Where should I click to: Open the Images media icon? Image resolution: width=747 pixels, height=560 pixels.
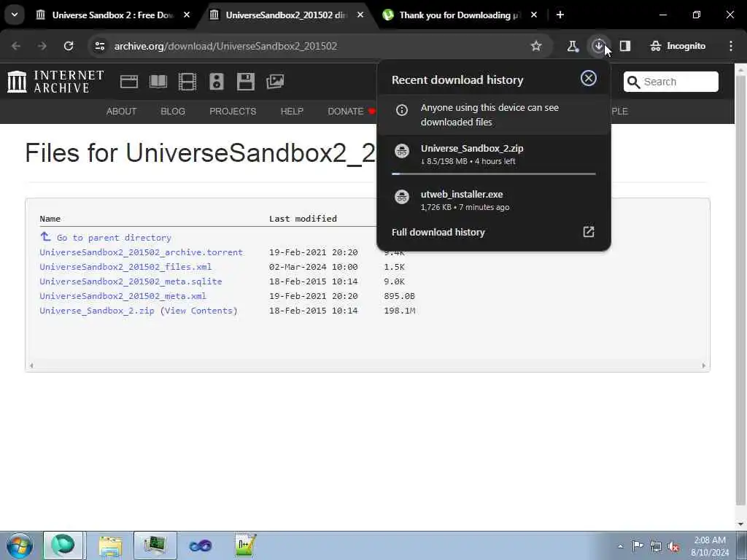click(275, 82)
